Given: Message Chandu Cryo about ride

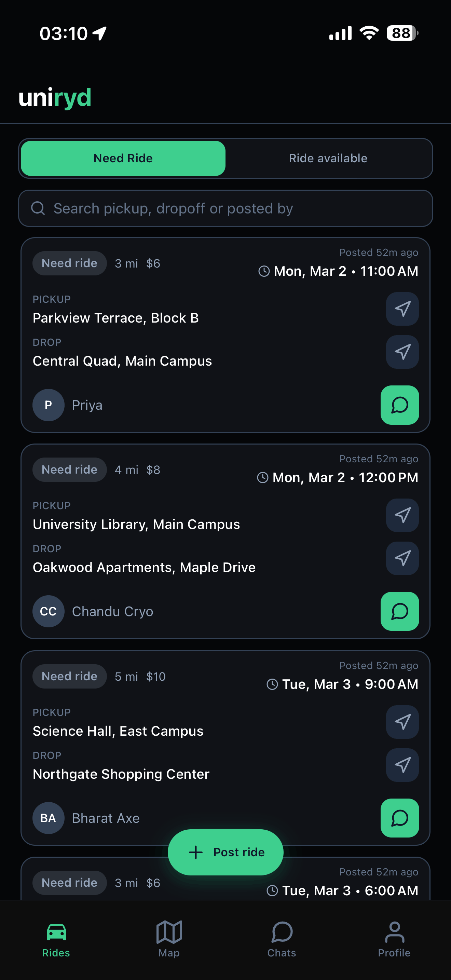Looking at the screenshot, I should [x=399, y=611].
